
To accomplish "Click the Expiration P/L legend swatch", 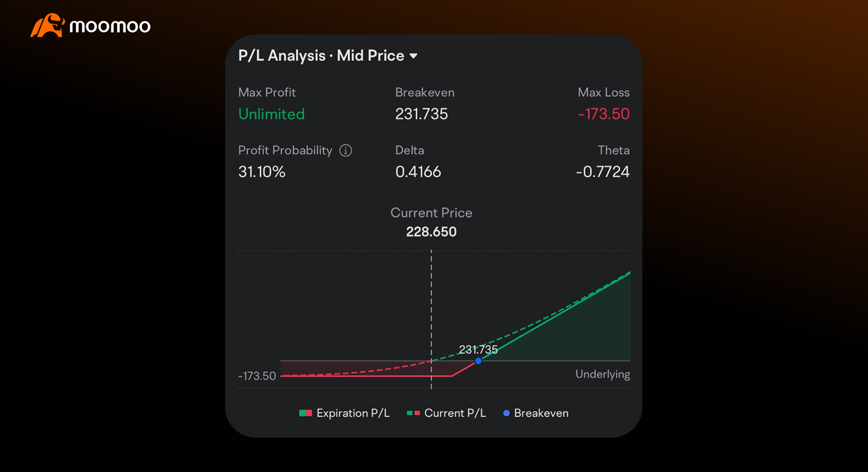I will 305,413.
